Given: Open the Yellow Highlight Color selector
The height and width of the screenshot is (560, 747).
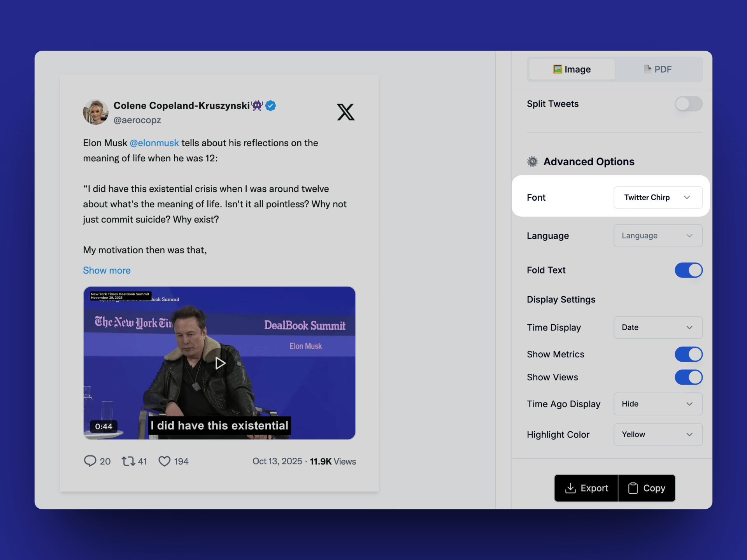Looking at the screenshot, I should (x=658, y=434).
